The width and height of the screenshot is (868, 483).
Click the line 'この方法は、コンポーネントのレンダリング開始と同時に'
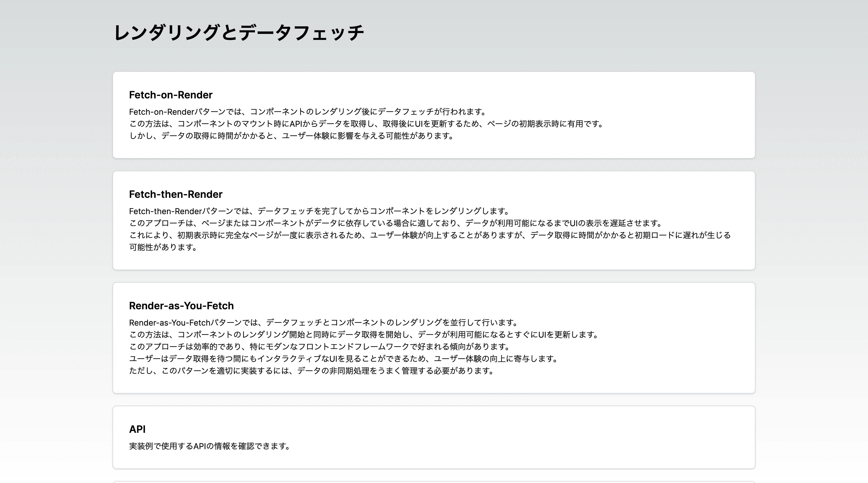[x=364, y=335]
